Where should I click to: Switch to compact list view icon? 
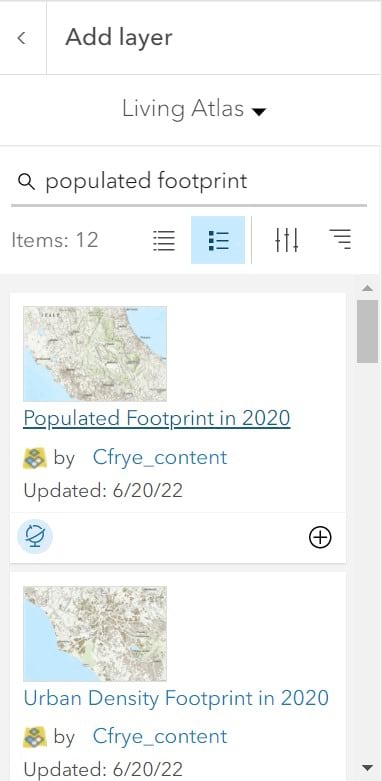pos(163,240)
